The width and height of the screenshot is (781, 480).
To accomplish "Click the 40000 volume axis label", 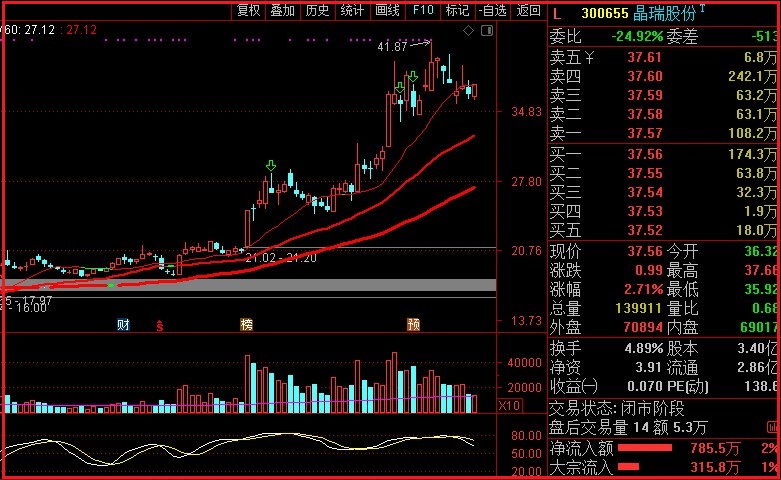I will point(524,362).
